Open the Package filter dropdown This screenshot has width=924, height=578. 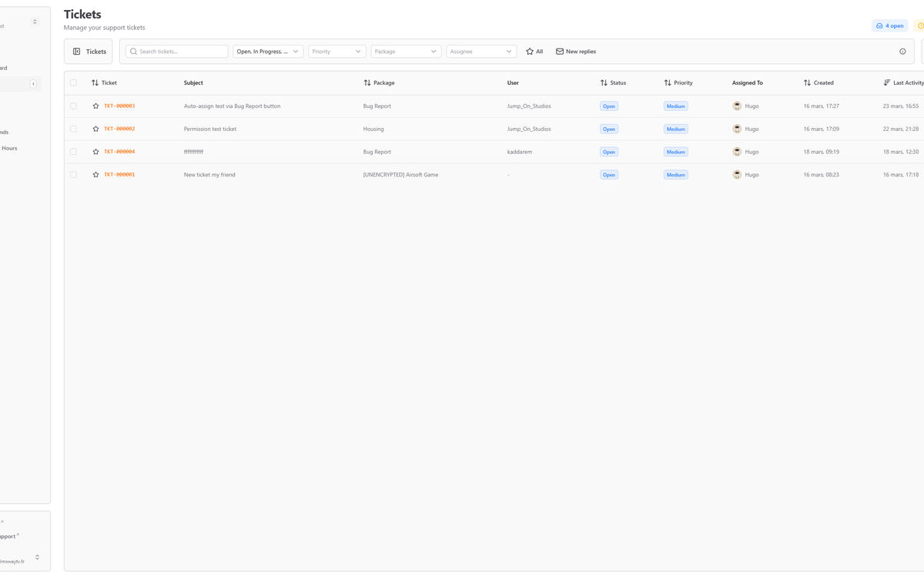[x=406, y=52]
